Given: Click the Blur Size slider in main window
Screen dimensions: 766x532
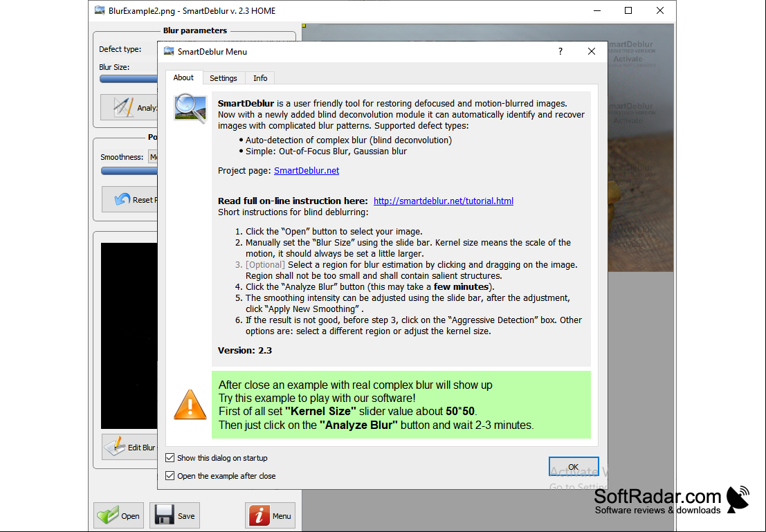Looking at the screenshot, I should pyautogui.click(x=129, y=79).
